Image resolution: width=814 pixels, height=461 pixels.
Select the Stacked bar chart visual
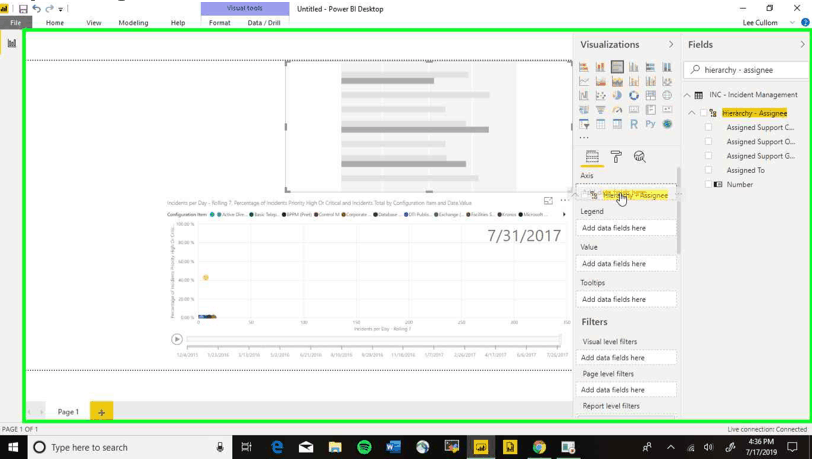[584, 66]
